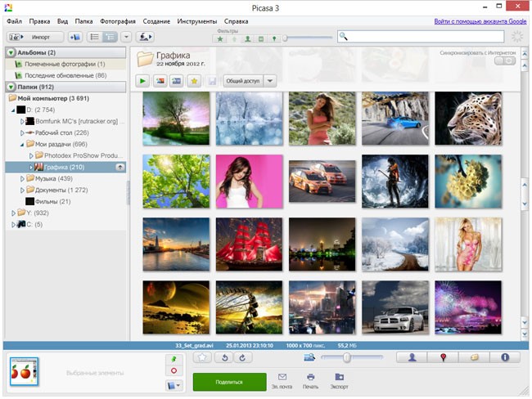Toggle Sync with Internet switch
Screen dimensions: 532x399
[505, 61]
